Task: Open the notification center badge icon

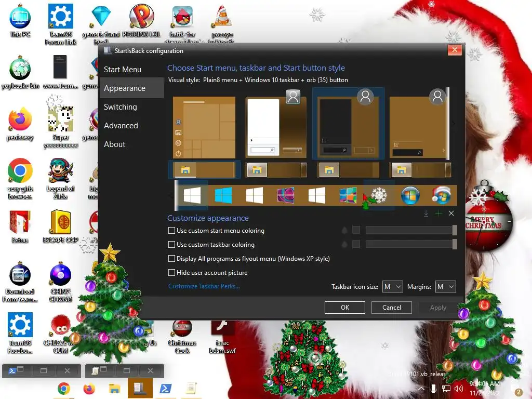Action: tap(518, 391)
